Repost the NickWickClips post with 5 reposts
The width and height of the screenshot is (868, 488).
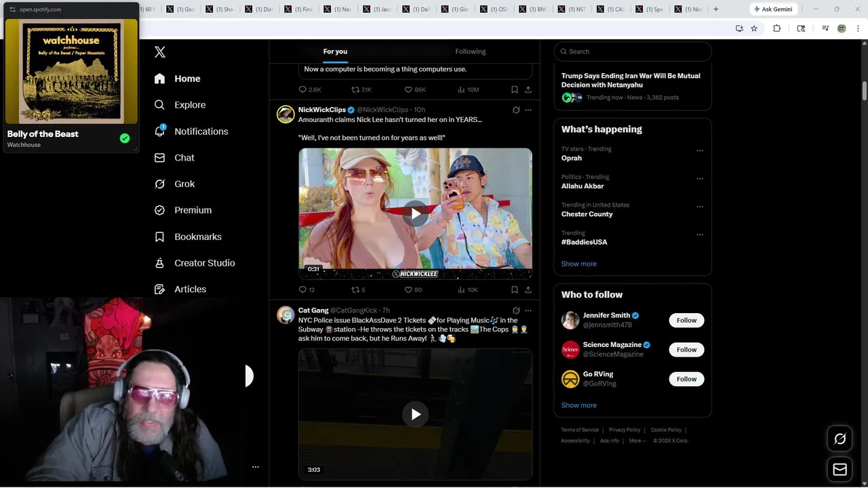click(x=355, y=290)
